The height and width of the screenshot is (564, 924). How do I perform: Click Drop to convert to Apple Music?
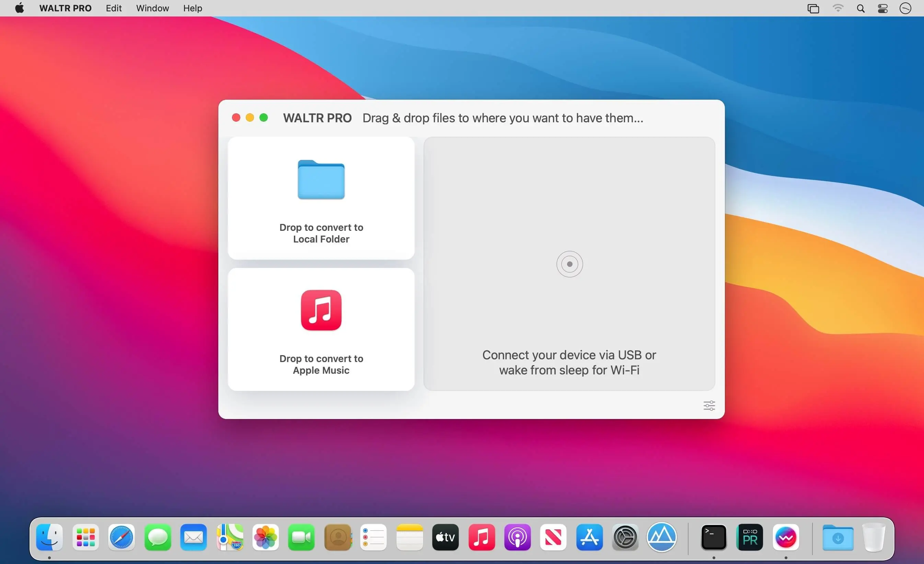click(321, 364)
